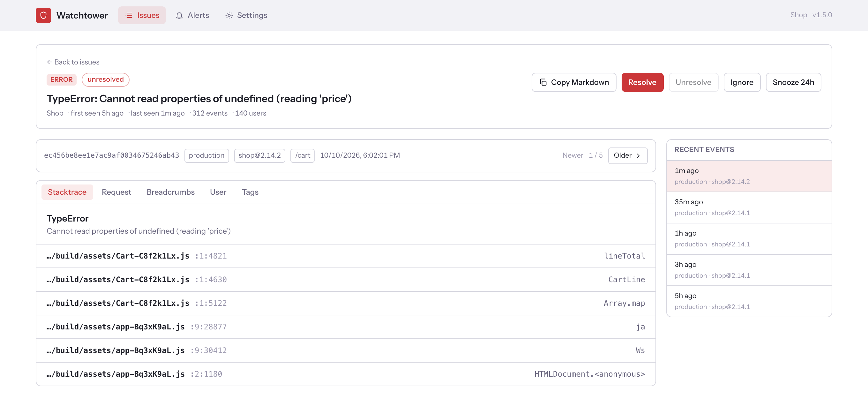Select the 35m ago recent event

pos(749,207)
